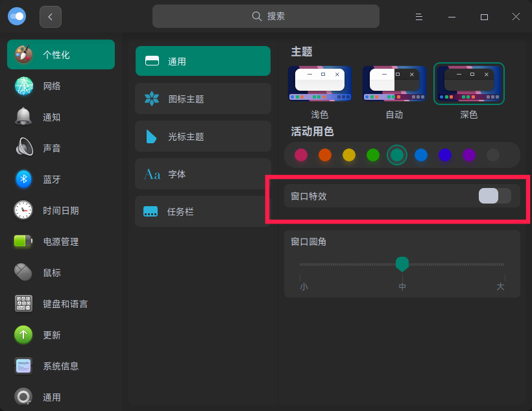
Task: Pick the green accent color
Action: point(373,155)
